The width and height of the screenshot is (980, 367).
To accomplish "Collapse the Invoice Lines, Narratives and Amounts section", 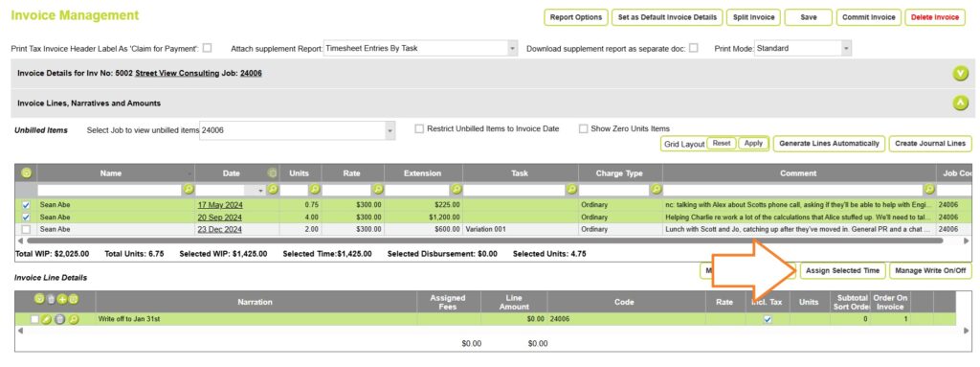I will tap(960, 103).
